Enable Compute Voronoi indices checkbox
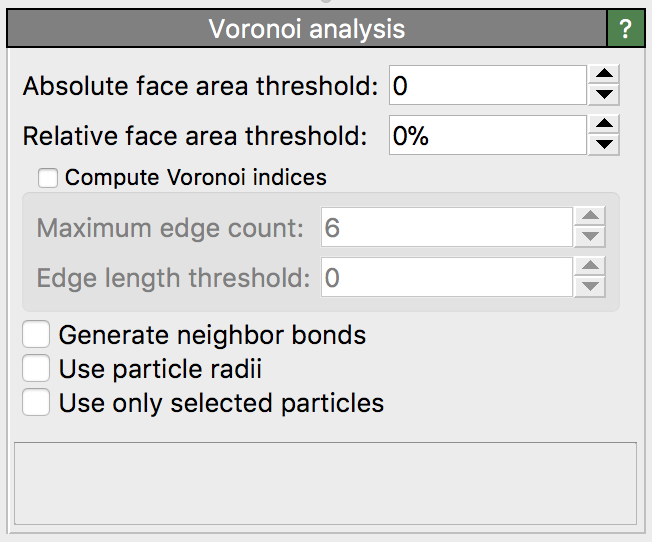The height and width of the screenshot is (542, 652). pos(47,178)
